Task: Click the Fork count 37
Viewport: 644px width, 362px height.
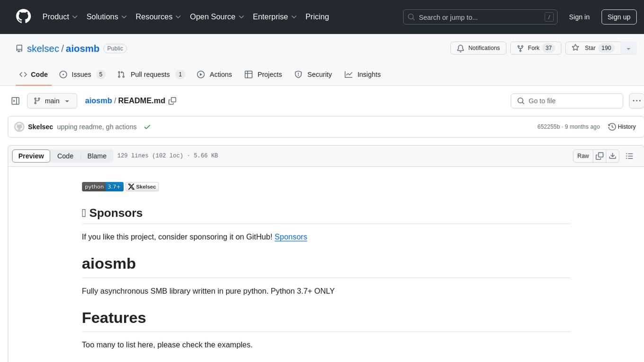Action: tap(548, 48)
